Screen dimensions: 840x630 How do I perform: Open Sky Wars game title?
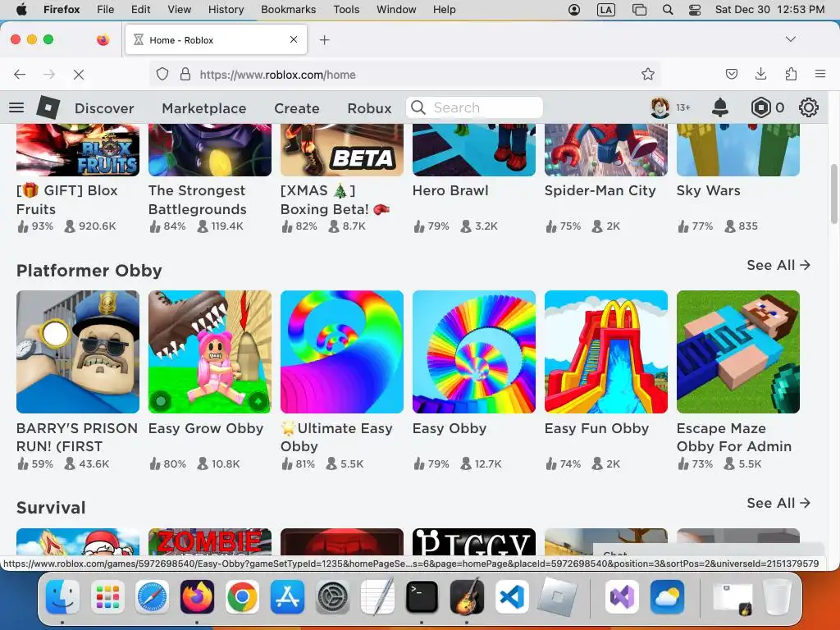point(708,190)
